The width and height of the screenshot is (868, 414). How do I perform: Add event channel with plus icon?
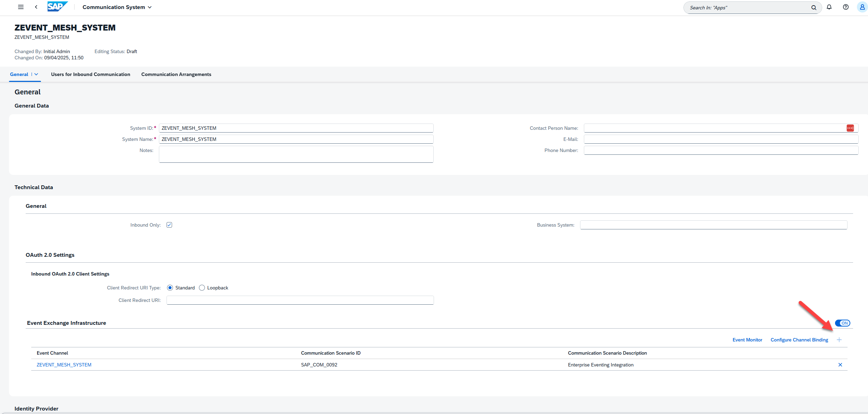839,340
